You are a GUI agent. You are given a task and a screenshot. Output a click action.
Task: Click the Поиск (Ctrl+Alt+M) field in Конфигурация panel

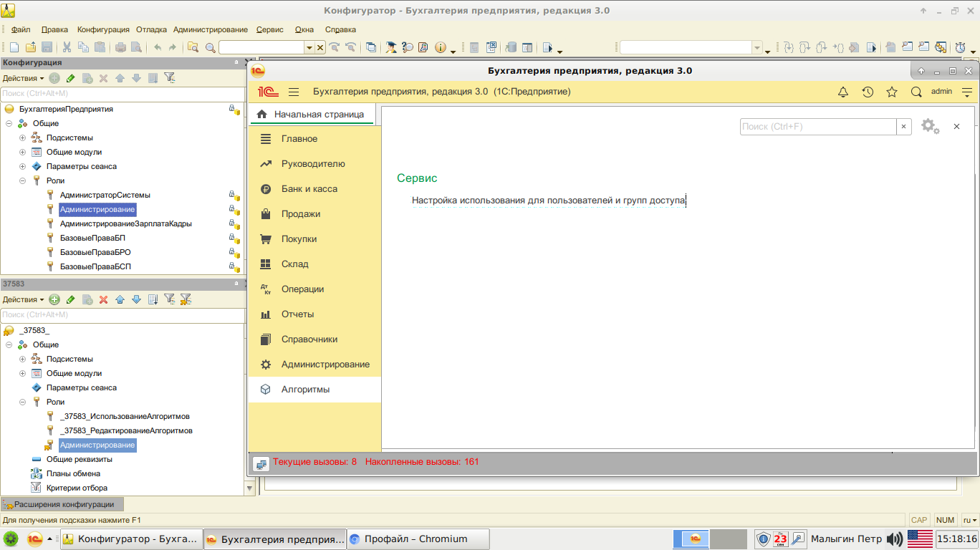(x=122, y=93)
